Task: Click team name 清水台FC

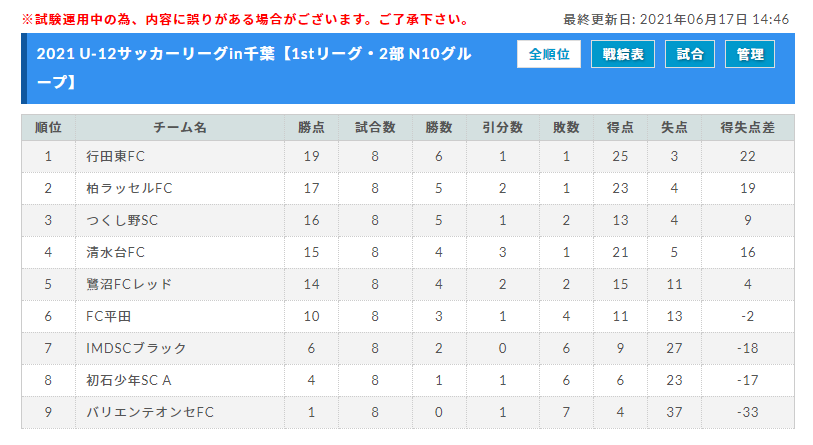Action: pos(115,253)
